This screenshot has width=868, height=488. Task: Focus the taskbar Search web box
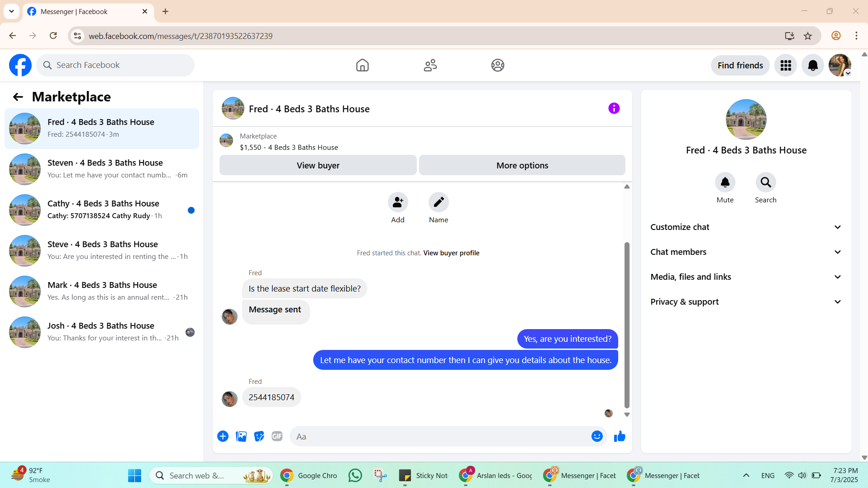click(211, 475)
